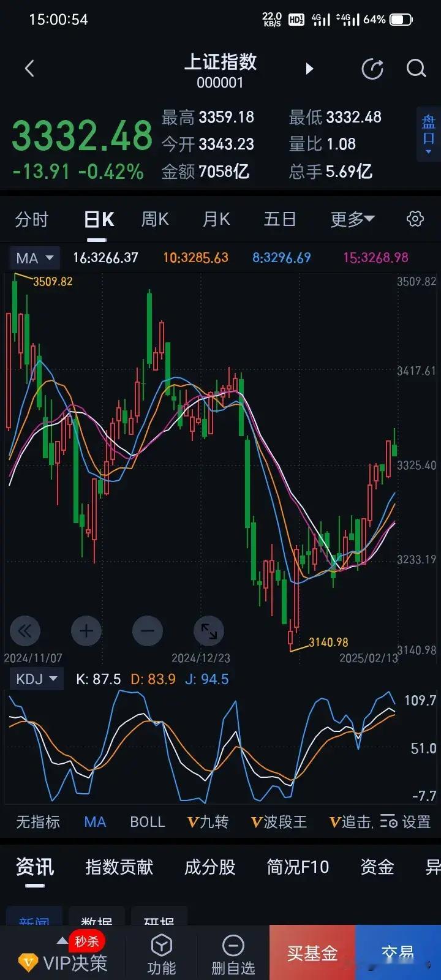Switch to 周K tab

(x=155, y=219)
